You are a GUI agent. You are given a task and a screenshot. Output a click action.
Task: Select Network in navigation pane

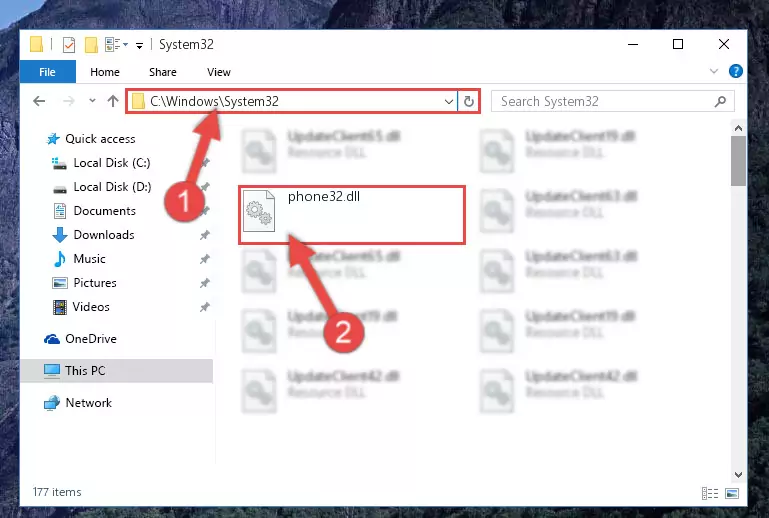[78, 403]
